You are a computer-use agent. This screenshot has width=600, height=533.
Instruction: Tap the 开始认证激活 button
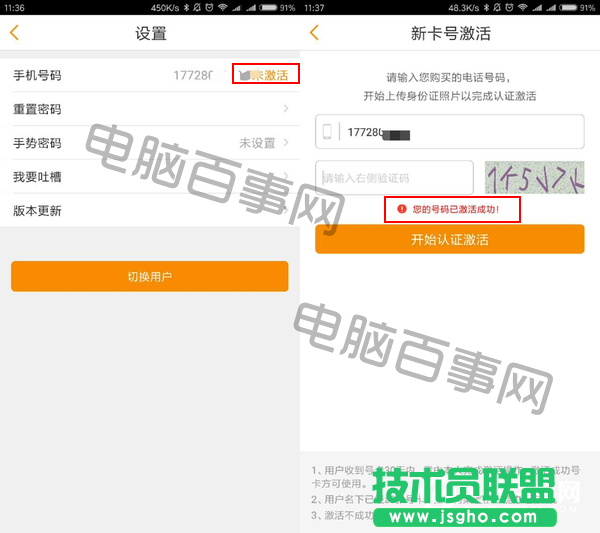(450, 239)
